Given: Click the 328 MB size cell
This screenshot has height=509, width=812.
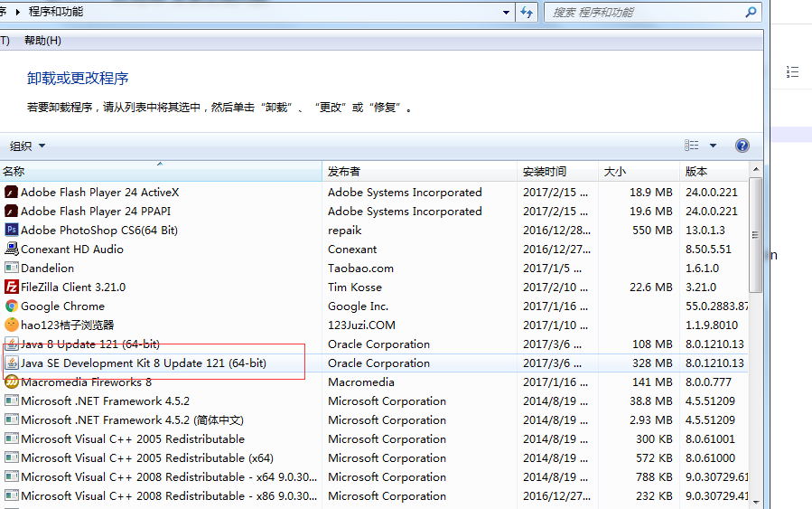Looking at the screenshot, I should [x=652, y=363].
